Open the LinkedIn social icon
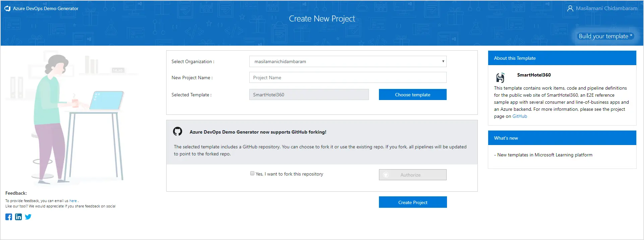This screenshot has width=644, height=240. (x=18, y=217)
